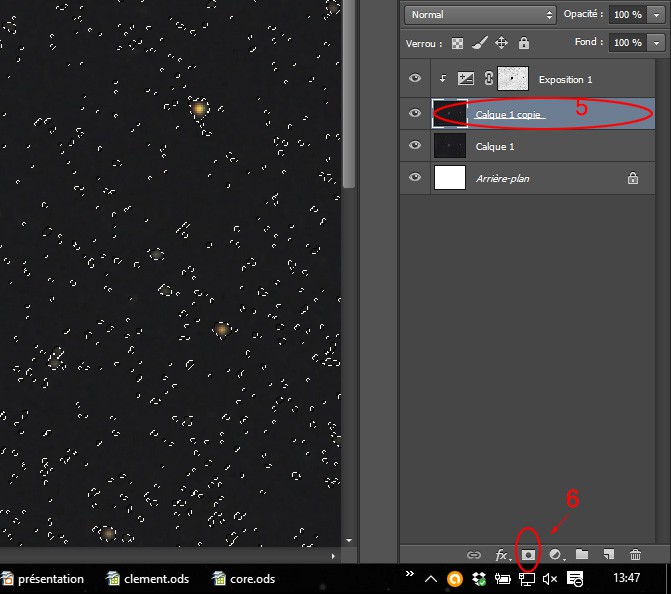Click the Calque 1 copie layer name

(x=508, y=115)
